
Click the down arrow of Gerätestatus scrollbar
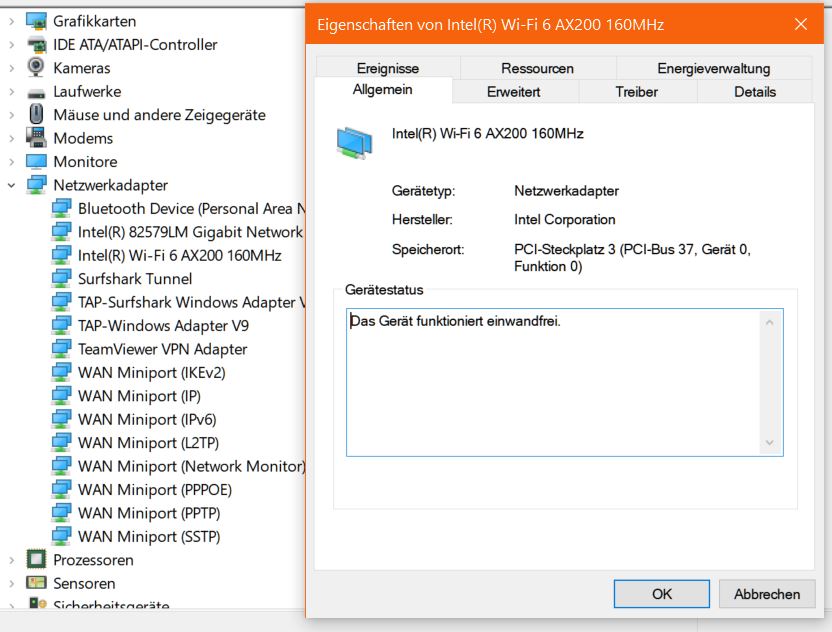click(770, 443)
